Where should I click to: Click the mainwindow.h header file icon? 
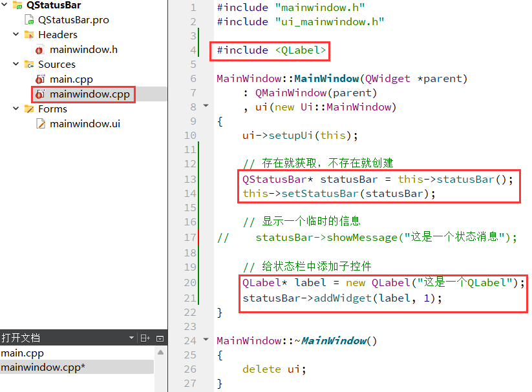tap(39, 50)
